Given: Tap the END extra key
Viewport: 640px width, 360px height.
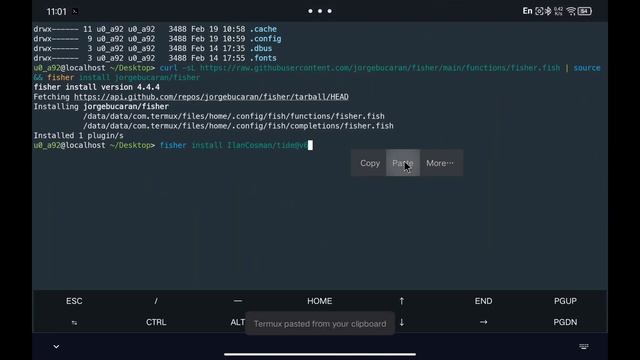Looking at the screenshot, I should click(x=483, y=301).
